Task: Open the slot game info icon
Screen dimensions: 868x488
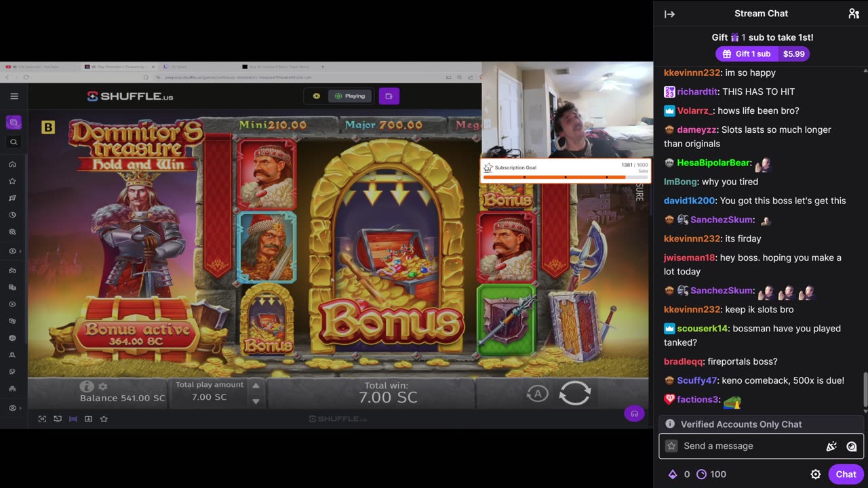Action: coord(86,386)
